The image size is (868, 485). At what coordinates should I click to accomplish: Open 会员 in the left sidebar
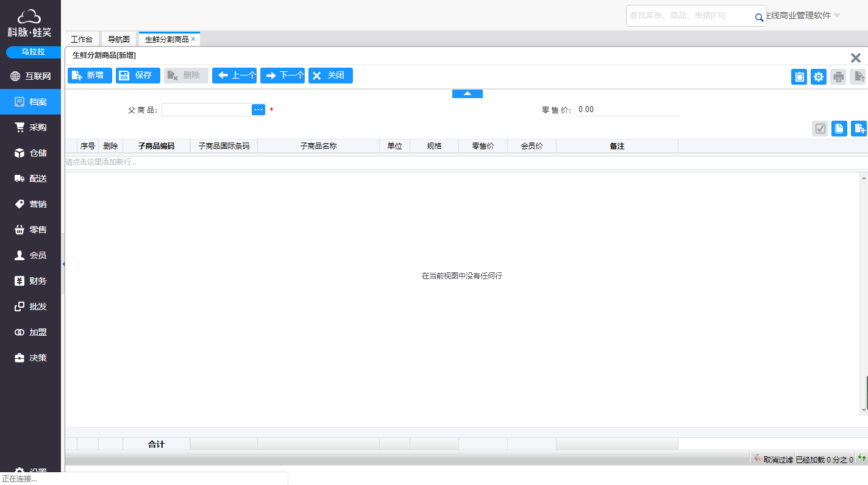[30, 255]
